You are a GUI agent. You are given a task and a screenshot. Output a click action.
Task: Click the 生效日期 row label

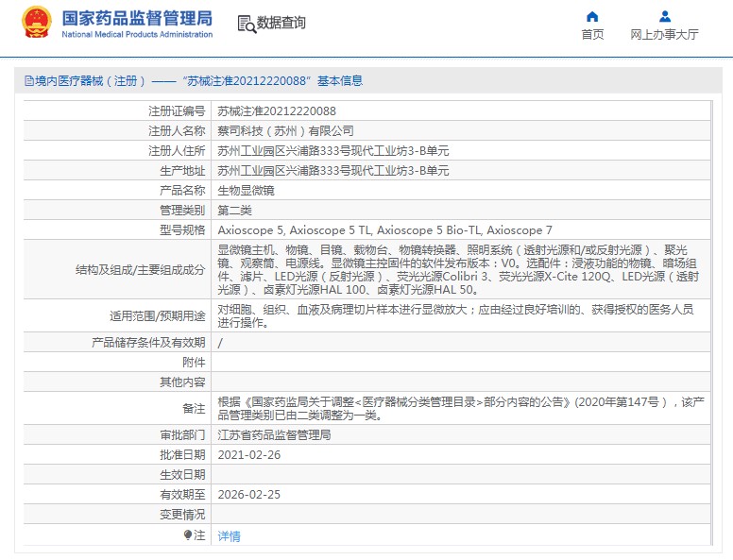[x=182, y=475]
